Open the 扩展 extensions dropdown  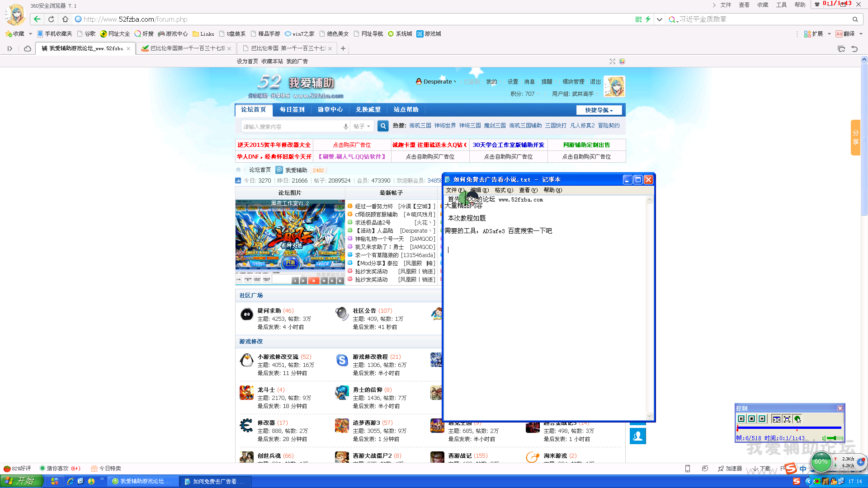(829, 34)
